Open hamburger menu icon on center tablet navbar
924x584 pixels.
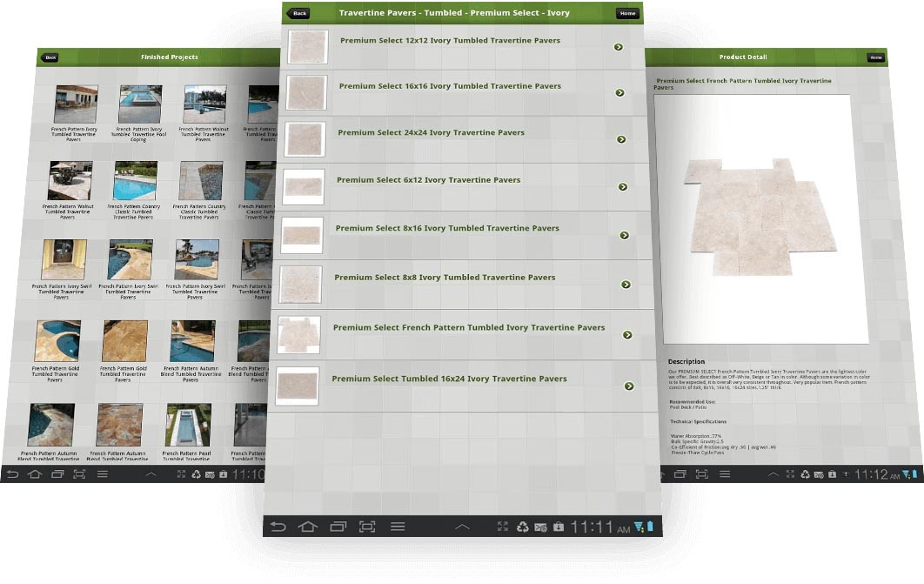[x=398, y=527]
